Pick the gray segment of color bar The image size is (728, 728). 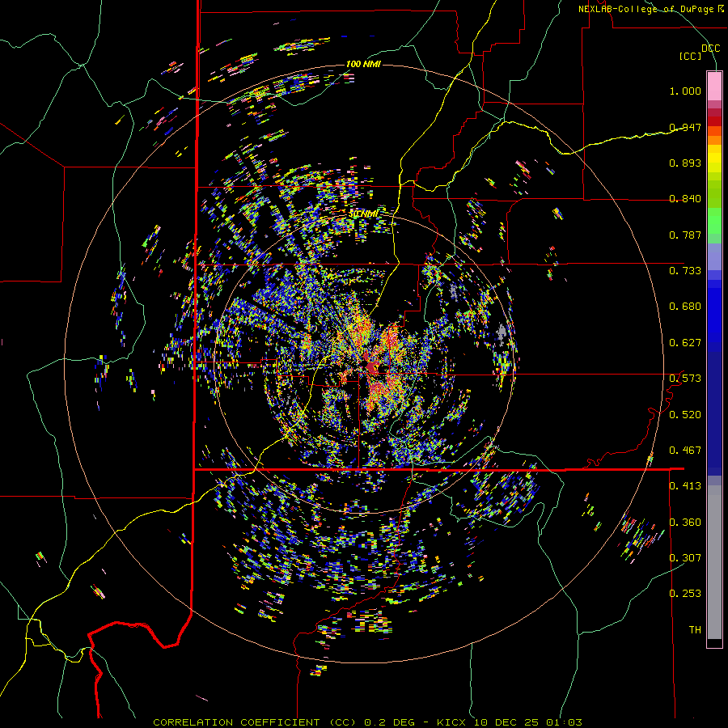coord(714,562)
